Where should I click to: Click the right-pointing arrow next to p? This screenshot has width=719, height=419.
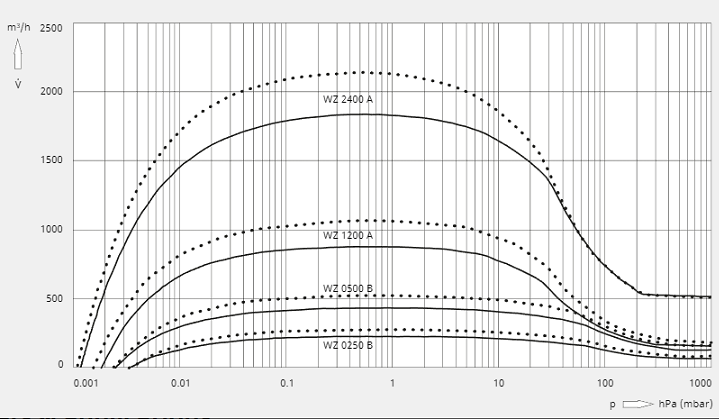pyautogui.click(x=638, y=405)
